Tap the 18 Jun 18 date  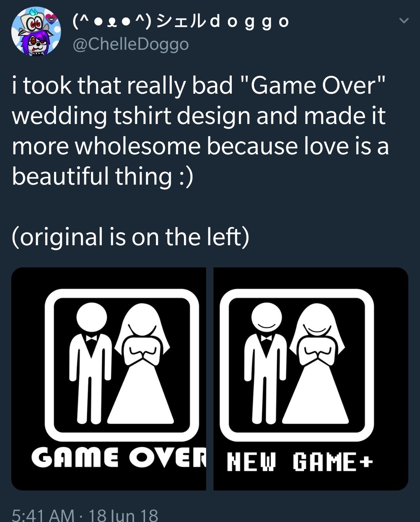tap(123, 515)
